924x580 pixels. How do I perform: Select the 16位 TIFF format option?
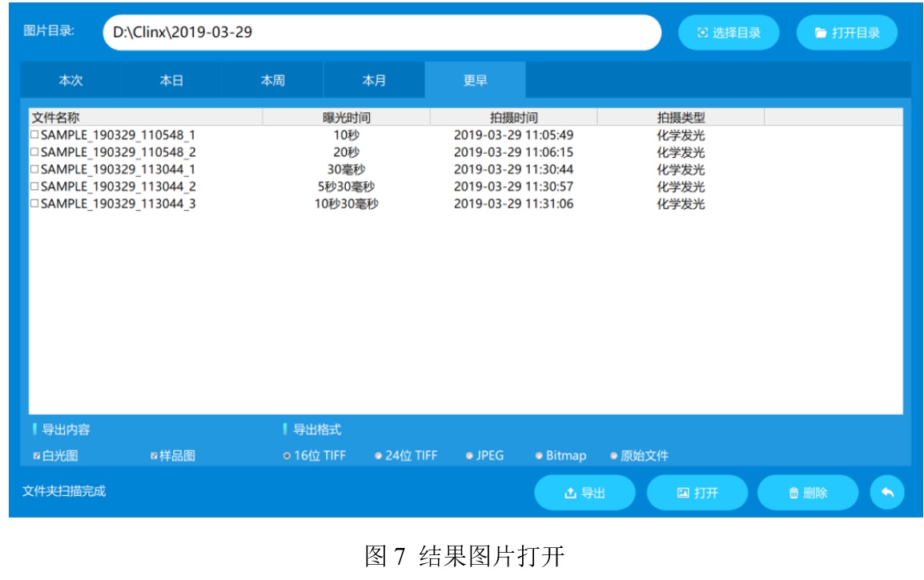click(x=287, y=456)
